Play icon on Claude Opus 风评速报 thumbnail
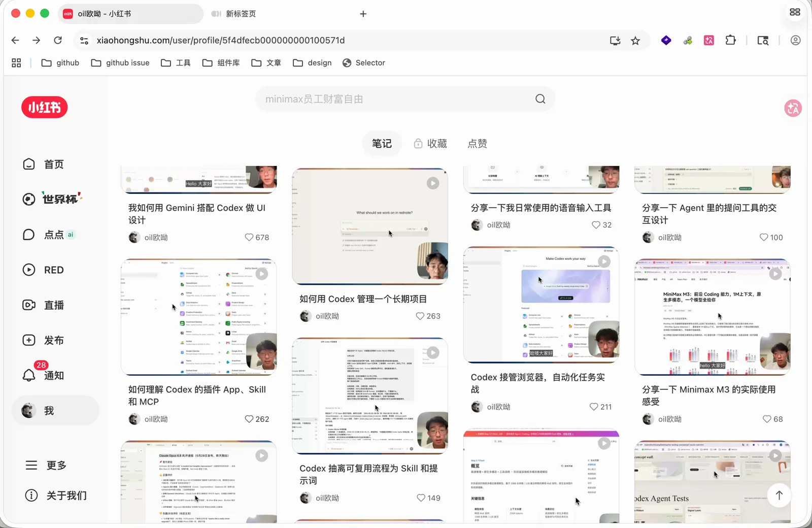The image size is (812, 528). click(x=261, y=455)
